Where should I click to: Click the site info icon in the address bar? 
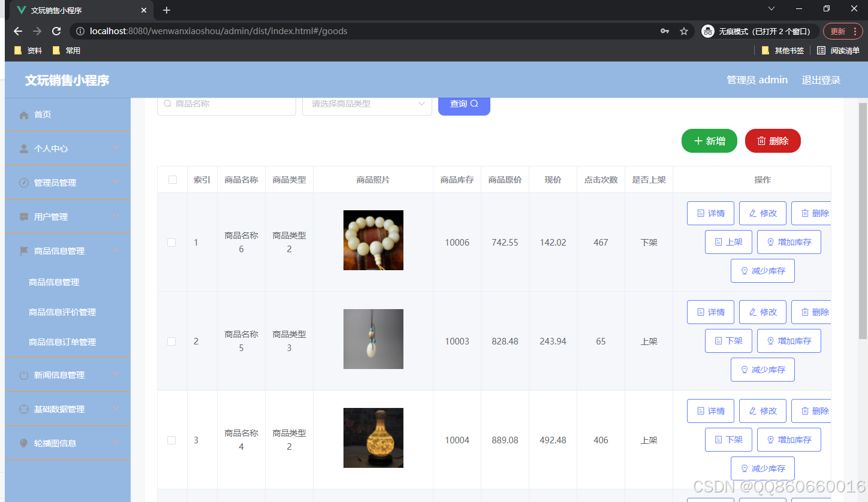tap(80, 31)
